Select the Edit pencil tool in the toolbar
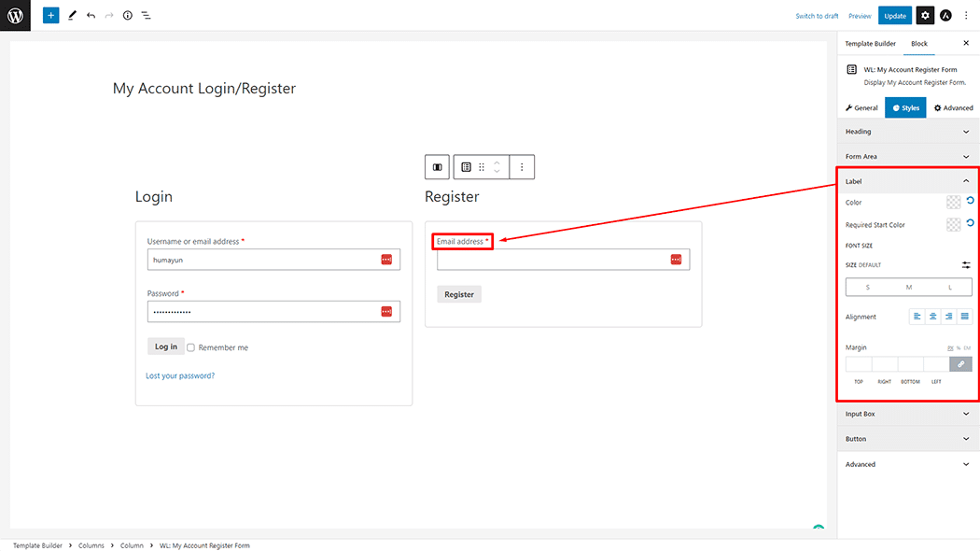 click(72, 15)
